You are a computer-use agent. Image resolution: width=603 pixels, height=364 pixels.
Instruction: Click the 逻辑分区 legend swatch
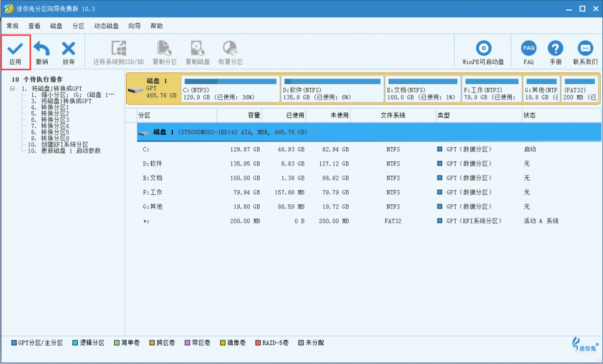[75, 343]
